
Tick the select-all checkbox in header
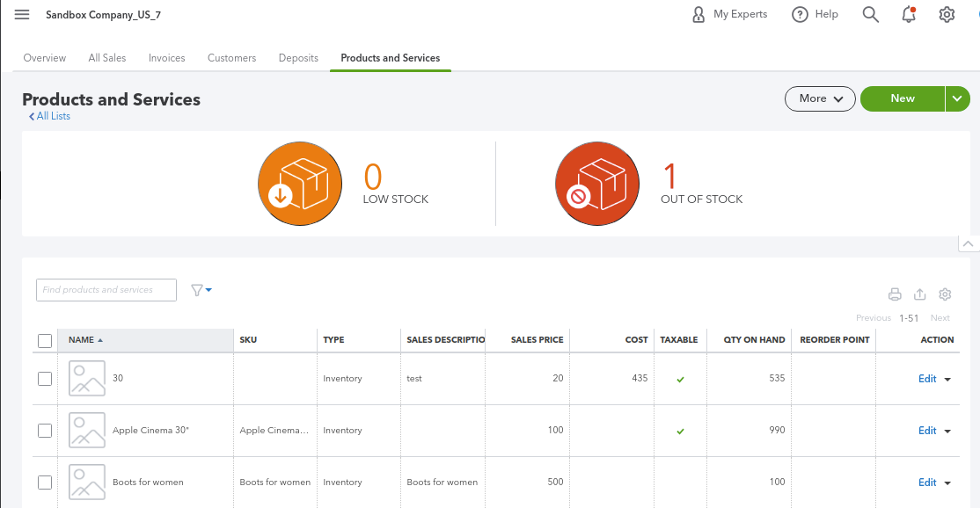click(x=45, y=341)
